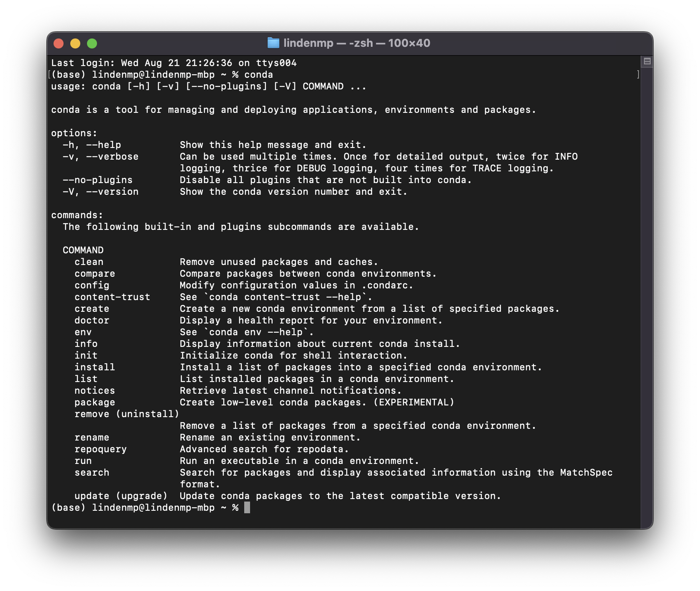Enter full screen with the green button

[x=92, y=43]
